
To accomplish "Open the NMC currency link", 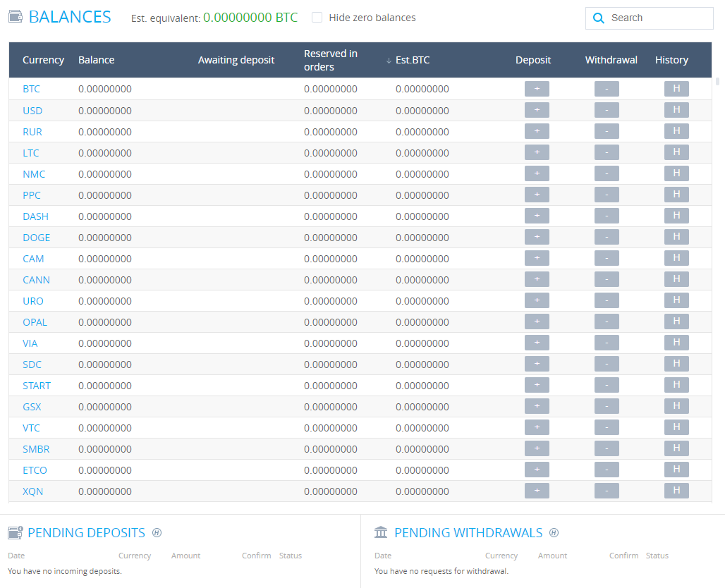I will tap(33, 174).
